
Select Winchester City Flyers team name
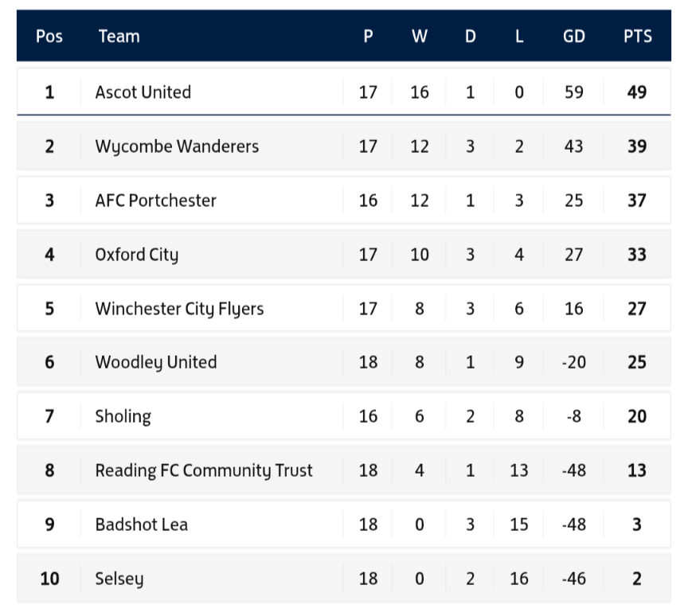[179, 309]
